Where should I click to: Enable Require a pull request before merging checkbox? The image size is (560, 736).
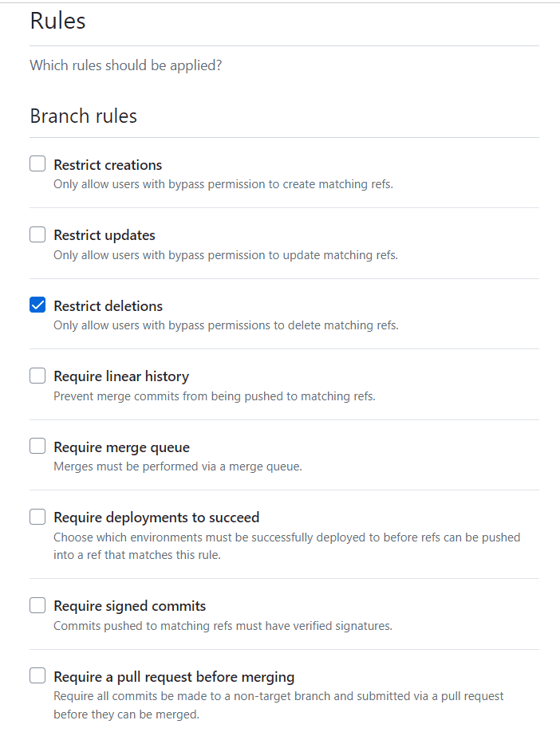coord(37,675)
